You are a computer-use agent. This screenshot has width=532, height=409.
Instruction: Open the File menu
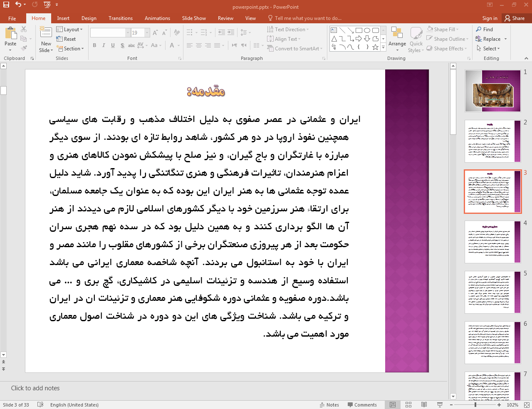click(x=12, y=18)
